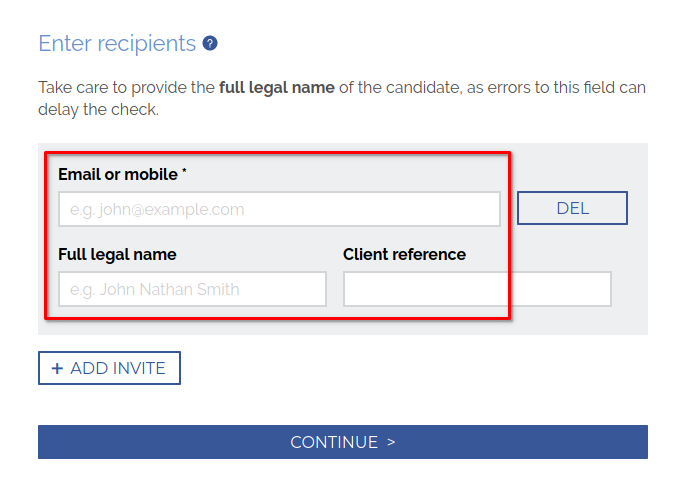Click the Enter recipients heading
The height and width of the screenshot is (492, 688).
117,44
